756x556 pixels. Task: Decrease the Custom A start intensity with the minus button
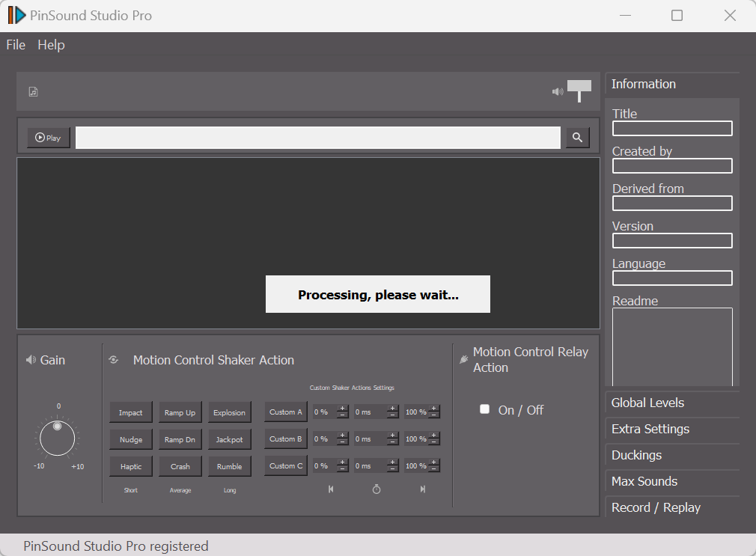tap(342, 415)
